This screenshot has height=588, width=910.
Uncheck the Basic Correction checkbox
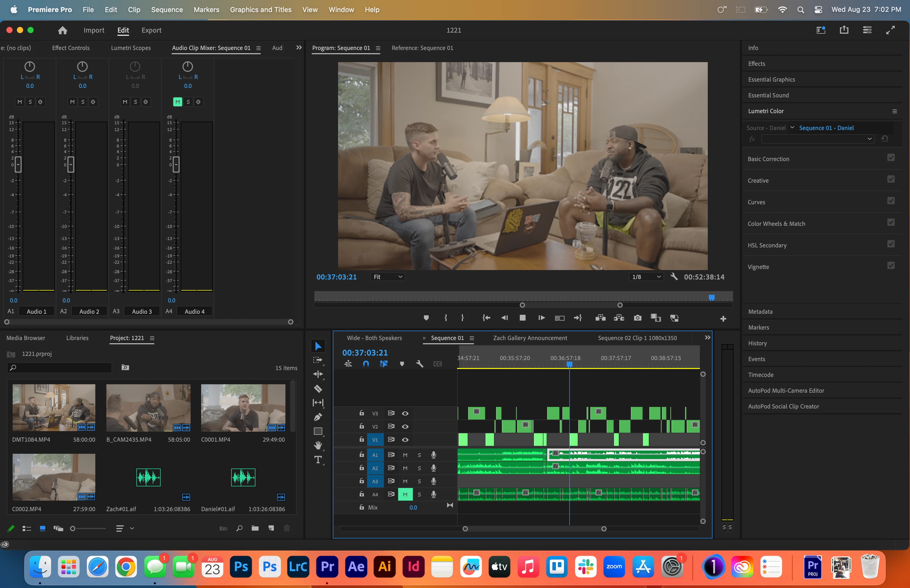point(891,158)
